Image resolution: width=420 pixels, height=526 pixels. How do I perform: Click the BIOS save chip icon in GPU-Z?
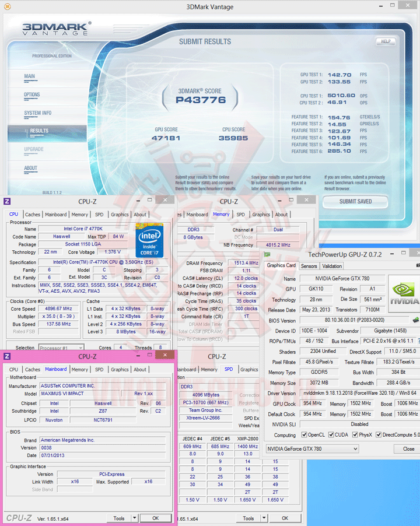[416, 320]
